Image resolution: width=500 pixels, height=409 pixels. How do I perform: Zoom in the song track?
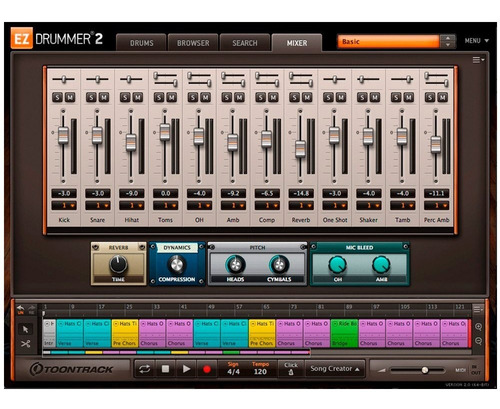click(478, 327)
